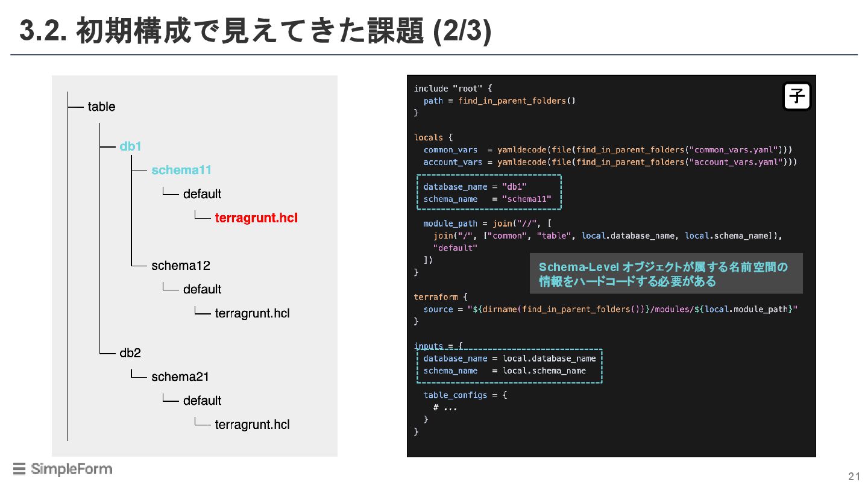Click the source = "${dirname( line
The height and width of the screenshot is (488, 868).
pos(610,309)
